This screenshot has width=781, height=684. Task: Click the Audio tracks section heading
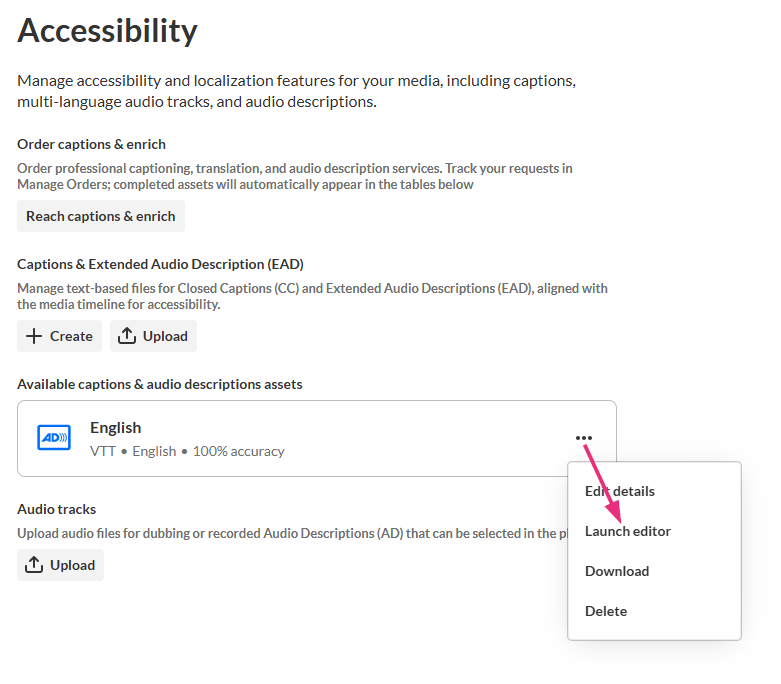[x=56, y=509]
